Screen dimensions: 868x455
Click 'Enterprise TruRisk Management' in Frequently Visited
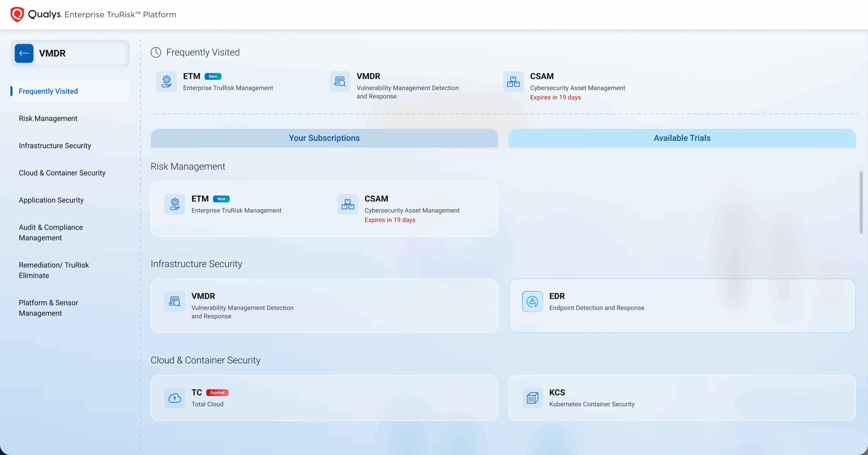[x=228, y=88]
